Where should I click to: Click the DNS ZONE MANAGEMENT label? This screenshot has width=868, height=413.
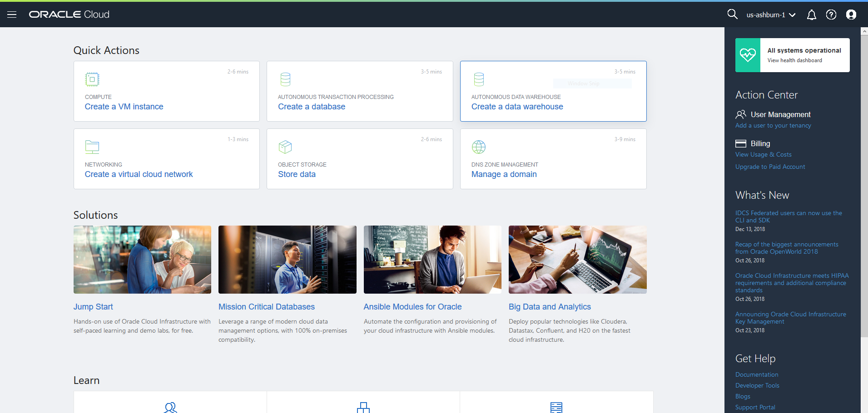click(505, 165)
